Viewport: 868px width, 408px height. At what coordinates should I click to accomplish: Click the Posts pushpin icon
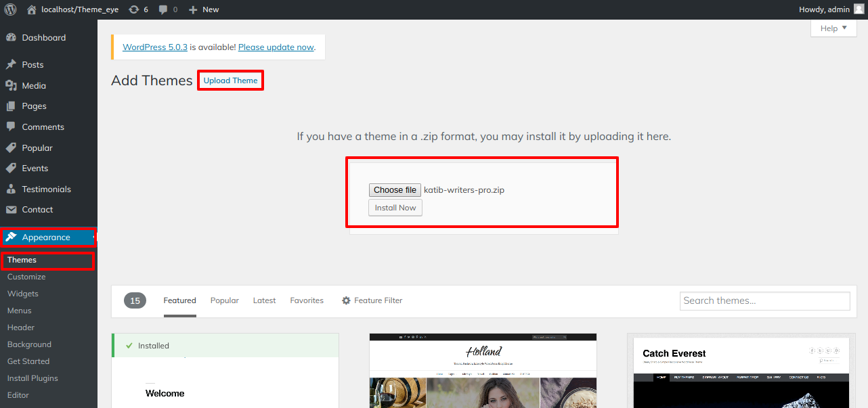11,65
